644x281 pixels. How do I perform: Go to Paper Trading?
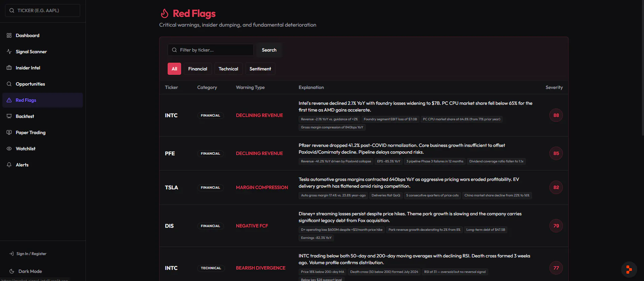[42, 132]
